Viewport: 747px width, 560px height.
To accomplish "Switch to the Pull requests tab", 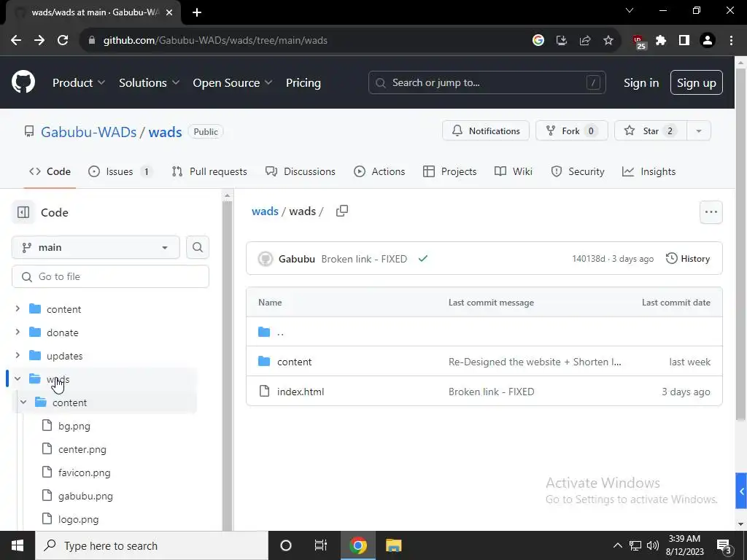I will (x=209, y=171).
